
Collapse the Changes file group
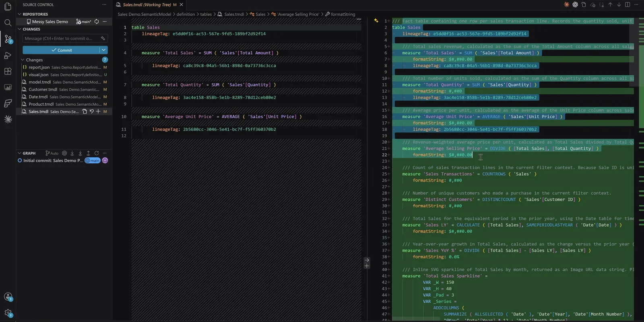(x=23, y=60)
